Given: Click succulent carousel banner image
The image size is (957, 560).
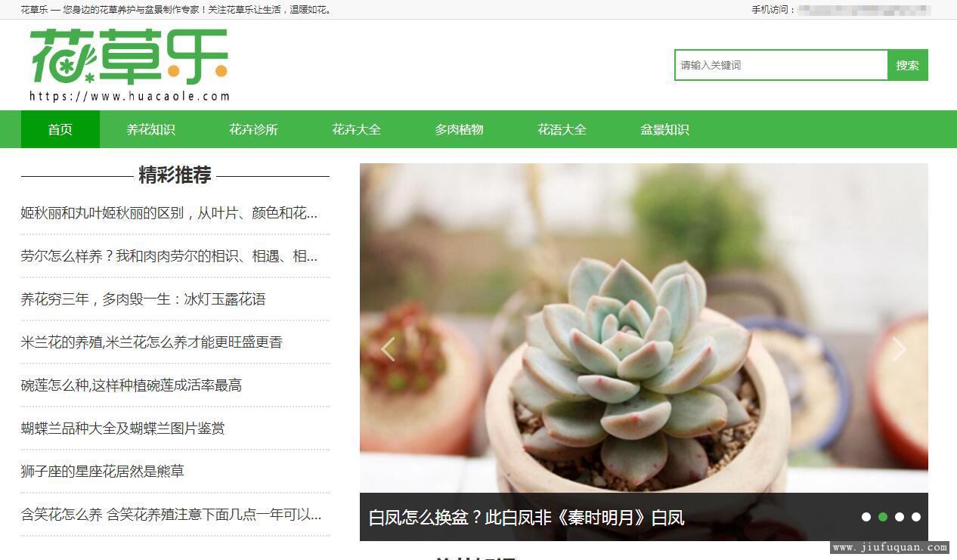Looking at the screenshot, I should tap(644, 328).
